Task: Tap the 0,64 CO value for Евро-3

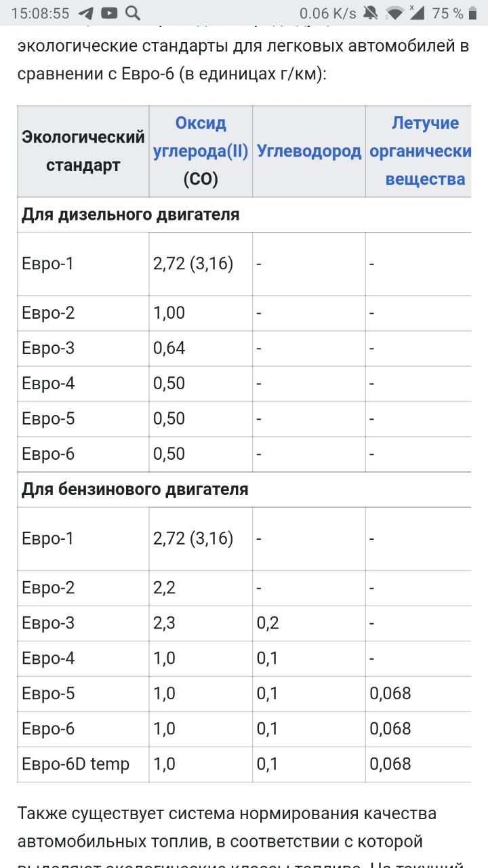Action: coord(169,349)
